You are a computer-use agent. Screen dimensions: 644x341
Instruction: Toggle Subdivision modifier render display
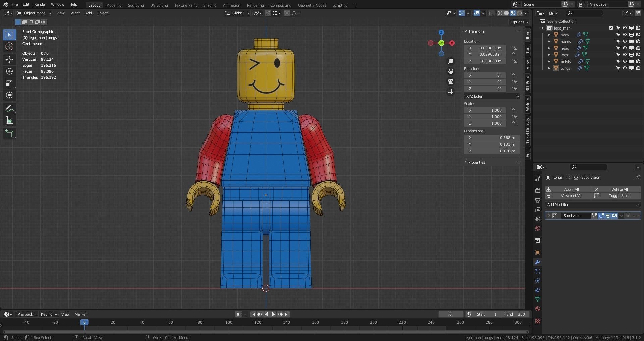click(x=614, y=216)
